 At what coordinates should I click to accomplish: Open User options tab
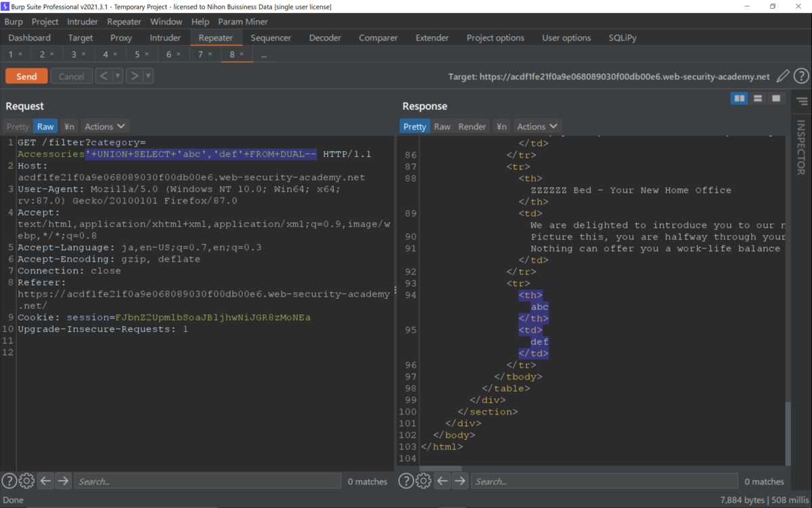point(566,38)
